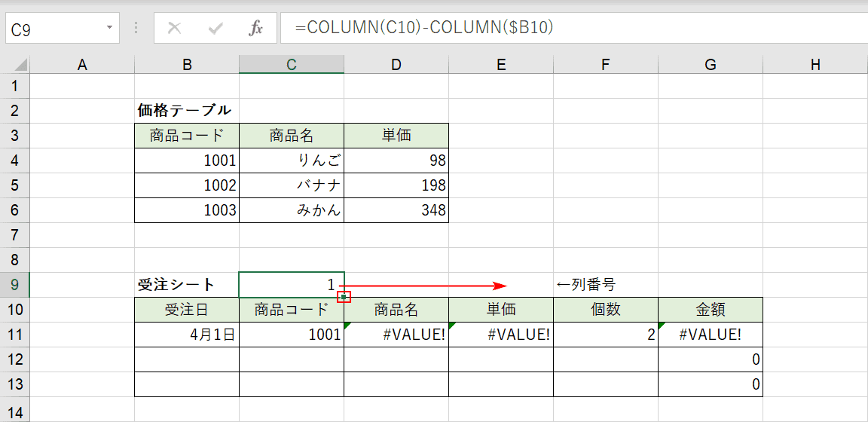Select the 個数 cell with value 2

click(606, 335)
